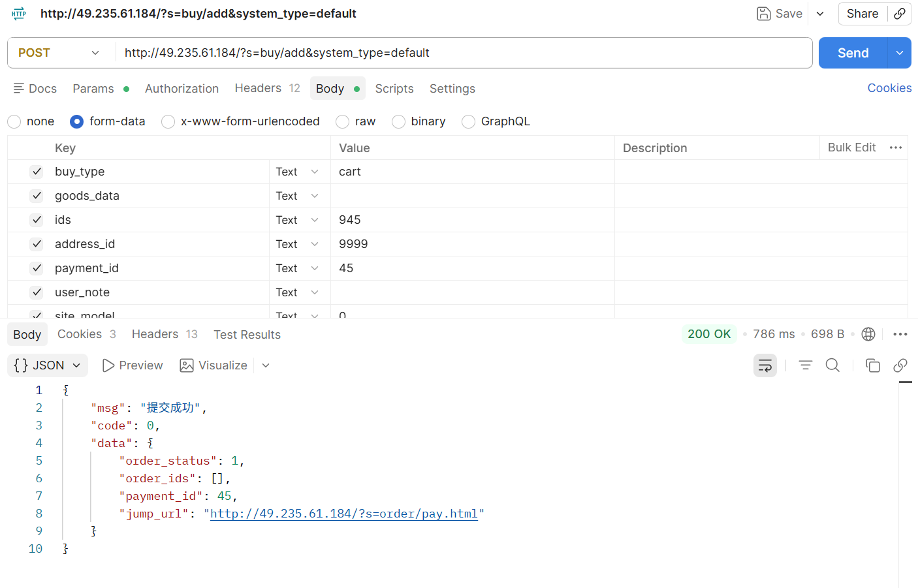
Task: Change address_id field type dropdown
Action: coord(297,244)
